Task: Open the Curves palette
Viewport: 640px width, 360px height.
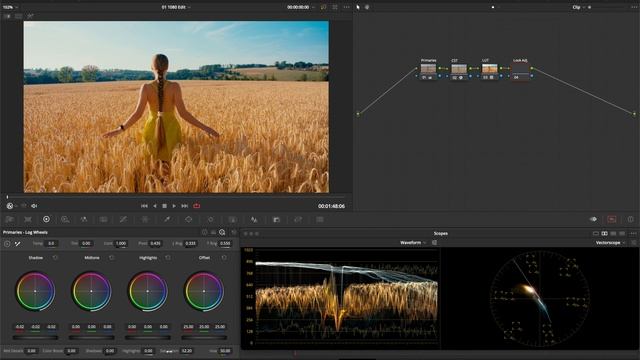Action: [123, 220]
